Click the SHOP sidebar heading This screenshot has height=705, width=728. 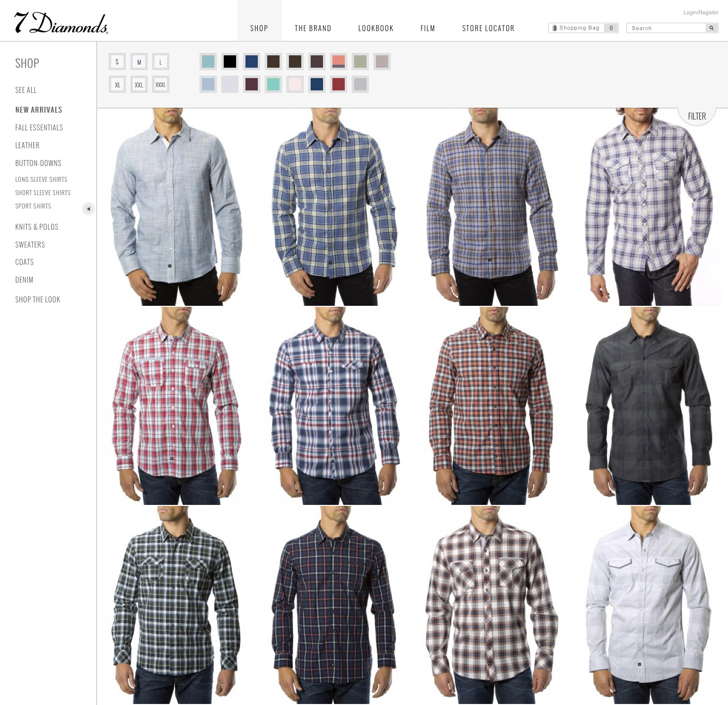(x=27, y=63)
